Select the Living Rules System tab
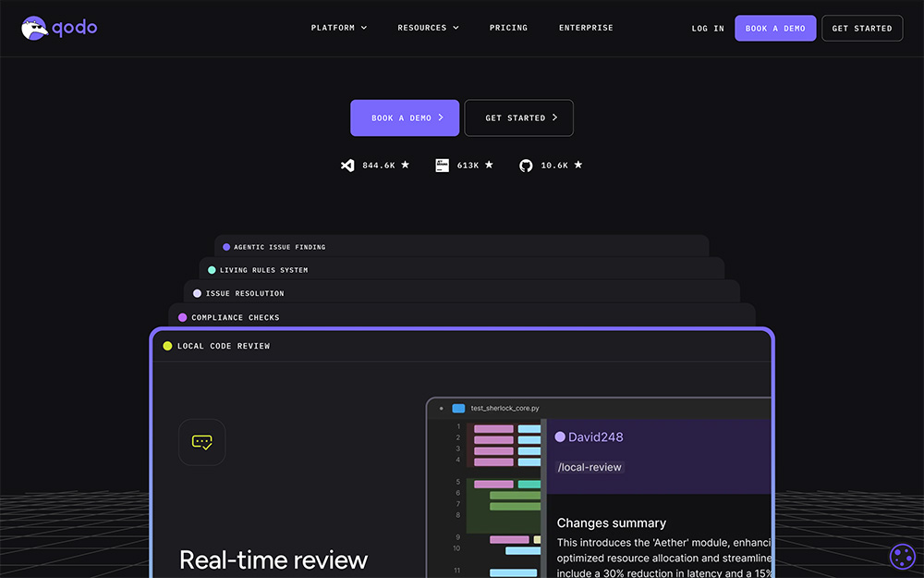The image size is (924, 578). tap(263, 270)
